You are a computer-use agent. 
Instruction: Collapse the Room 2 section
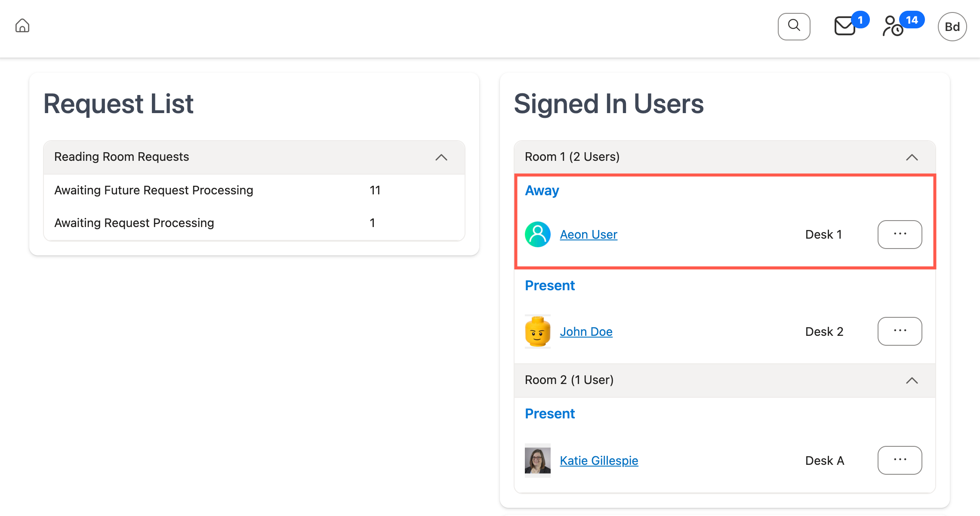(x=912, y=381)
